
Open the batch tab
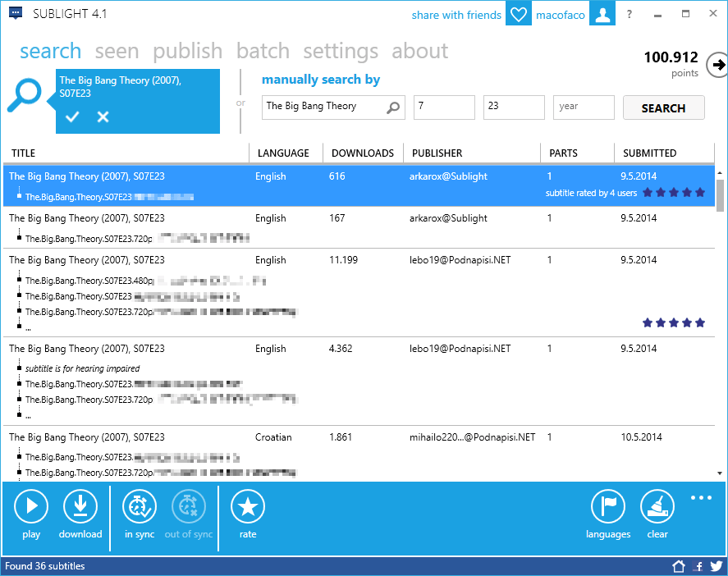click(263, 51)
